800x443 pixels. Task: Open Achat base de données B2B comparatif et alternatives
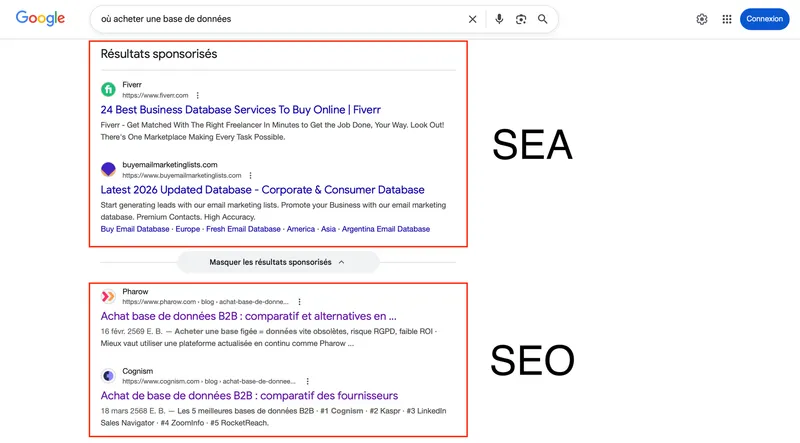[x=248, y=316]
